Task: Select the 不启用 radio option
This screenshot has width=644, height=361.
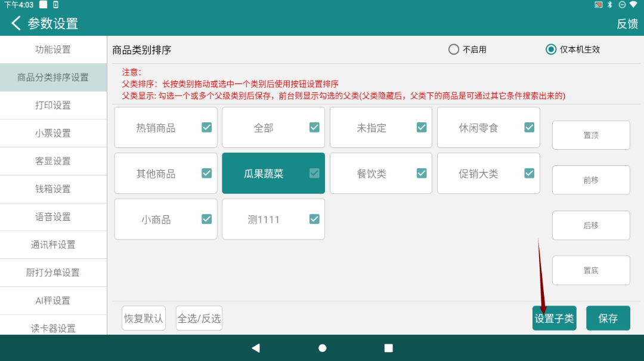Action: 454,50
